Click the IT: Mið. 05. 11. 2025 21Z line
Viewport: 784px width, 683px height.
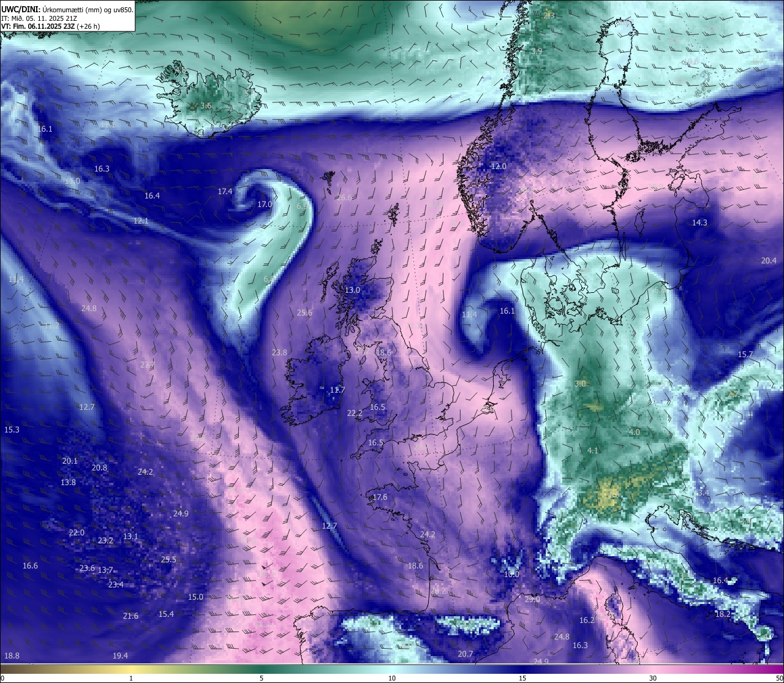pyautogui.click(x=39, y=18)
